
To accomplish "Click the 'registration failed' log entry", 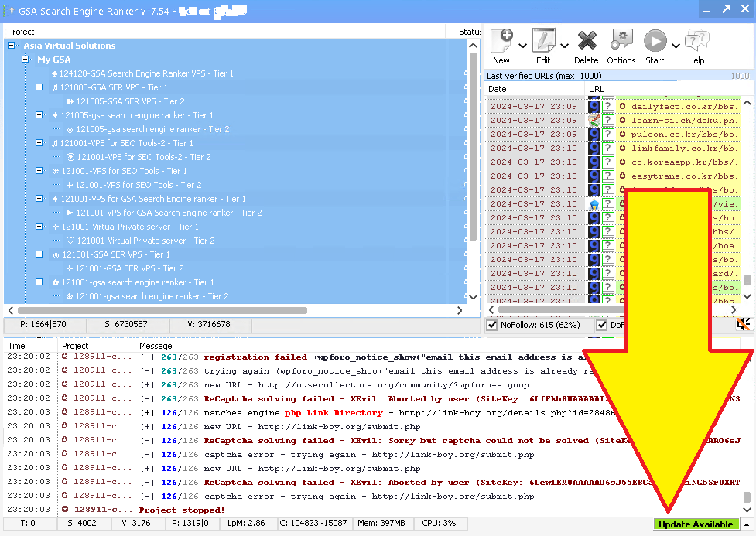I will 255,357.
